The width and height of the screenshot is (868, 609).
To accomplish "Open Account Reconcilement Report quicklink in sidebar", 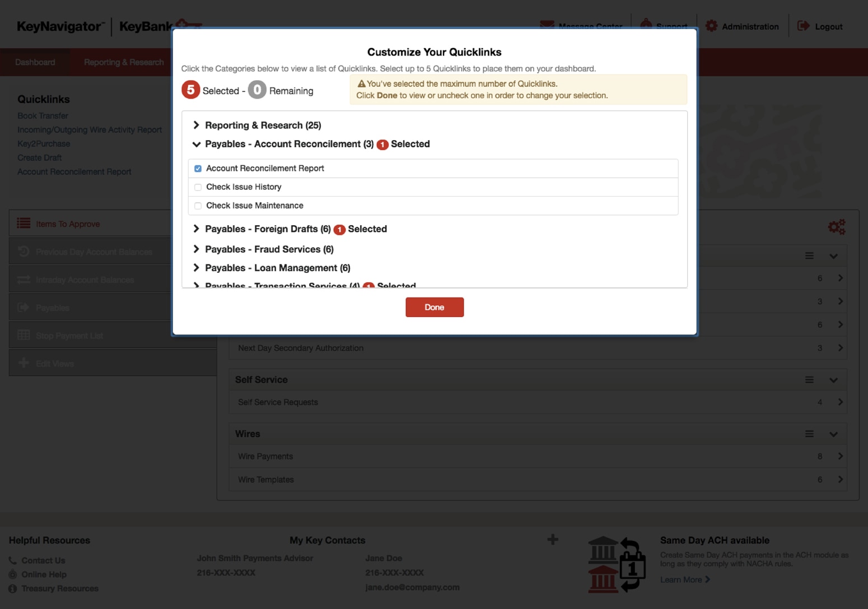I will point(74,171).
